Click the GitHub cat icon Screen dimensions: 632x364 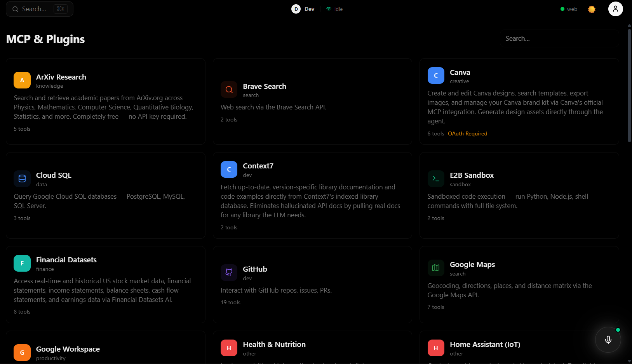229,272
